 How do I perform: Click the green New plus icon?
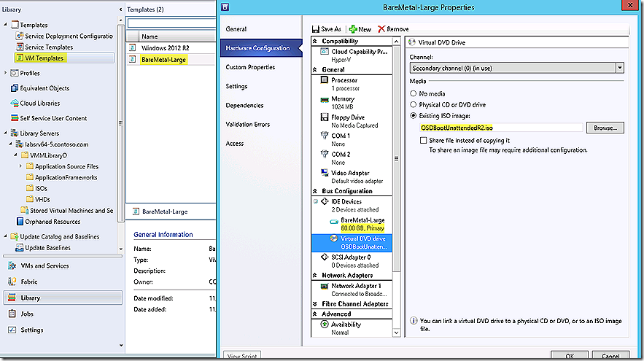coord(353,29)
